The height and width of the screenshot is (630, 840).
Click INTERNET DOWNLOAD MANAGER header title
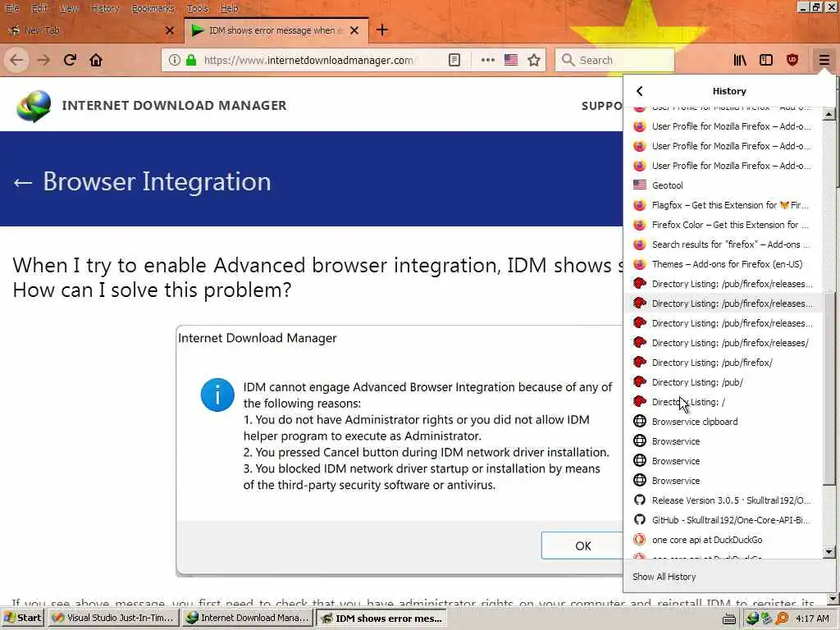174,106
